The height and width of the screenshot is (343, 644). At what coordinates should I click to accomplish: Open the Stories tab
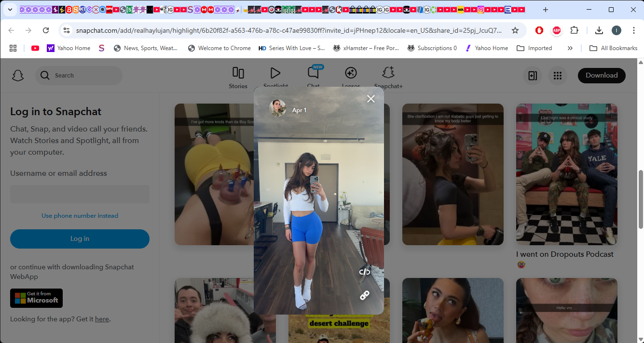click(x=238, y=78)
